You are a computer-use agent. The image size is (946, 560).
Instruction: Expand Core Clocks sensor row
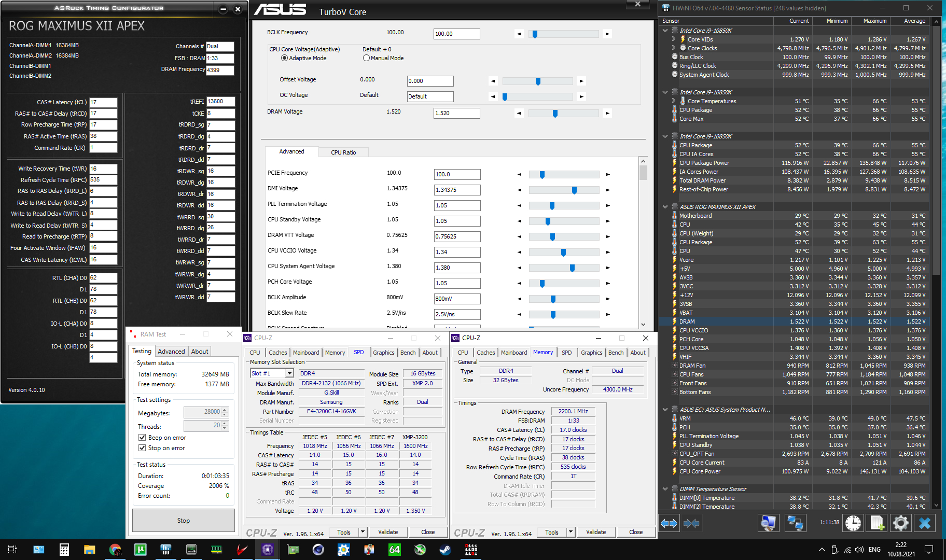pos(674,48)
